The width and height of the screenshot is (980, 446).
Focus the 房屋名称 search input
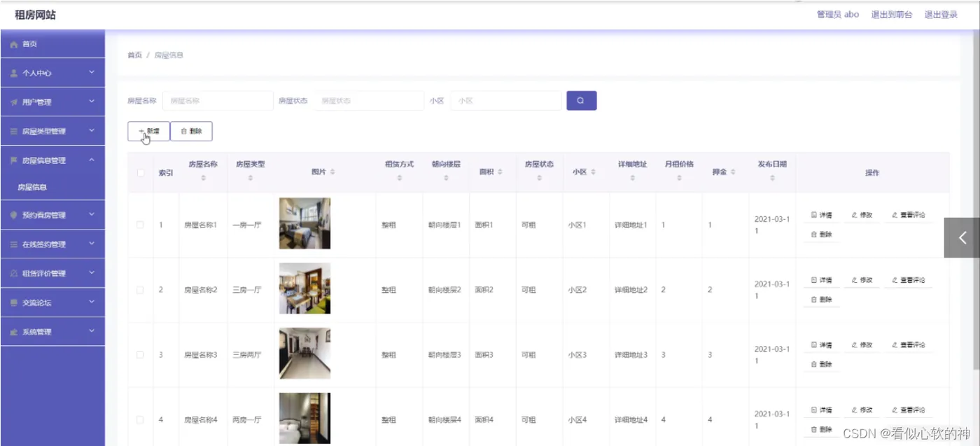click(218, 101)
